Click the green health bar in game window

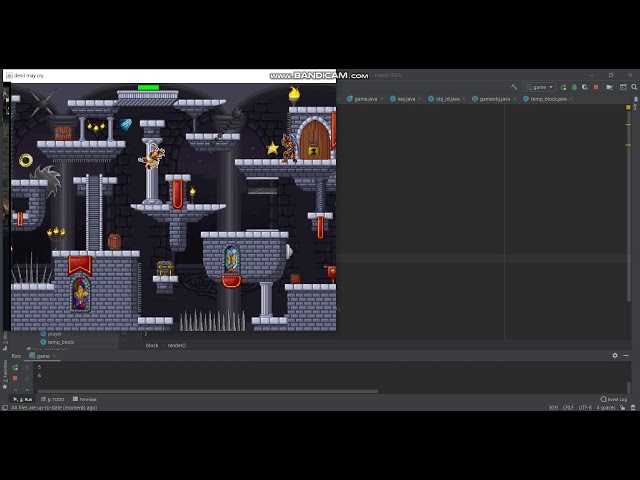[x=148, y=87]
